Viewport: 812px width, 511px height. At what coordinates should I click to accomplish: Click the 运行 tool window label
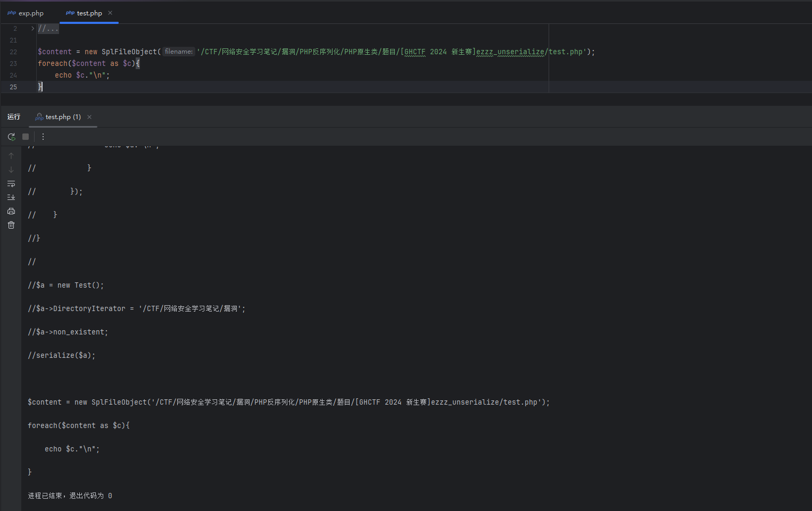14,117
